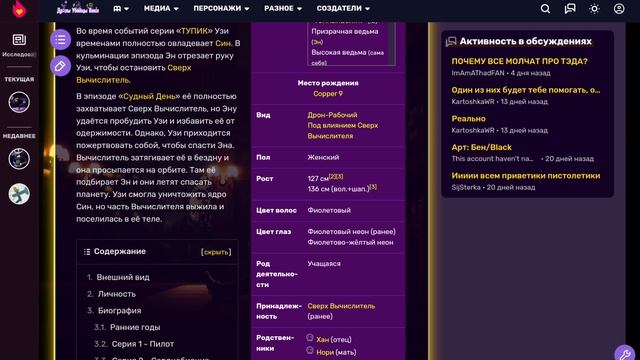This screenshot has height=360, width=640.
Task: Open the ПЕРСОНАЖИ menu
Action: [221, 9]
